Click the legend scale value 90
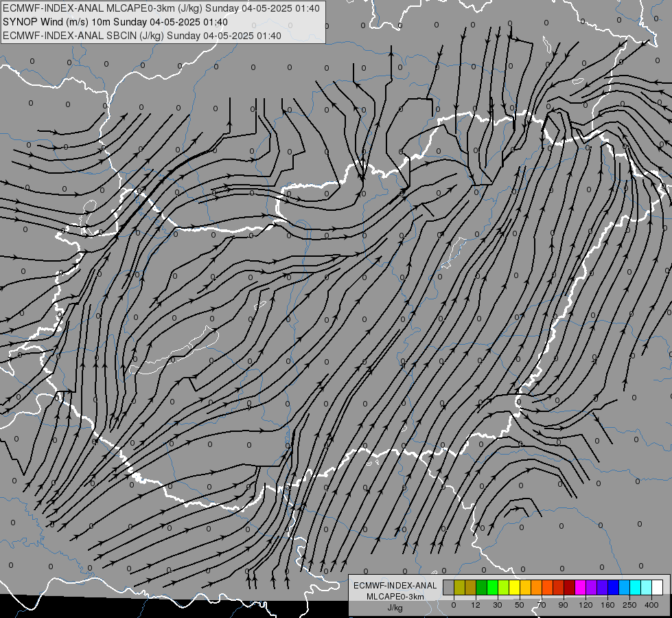 (x=563, y=605)
